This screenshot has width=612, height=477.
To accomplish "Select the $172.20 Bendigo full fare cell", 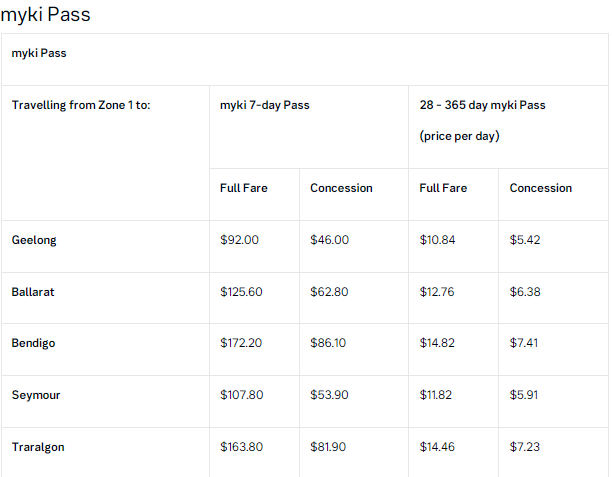I will pos(242,343).
